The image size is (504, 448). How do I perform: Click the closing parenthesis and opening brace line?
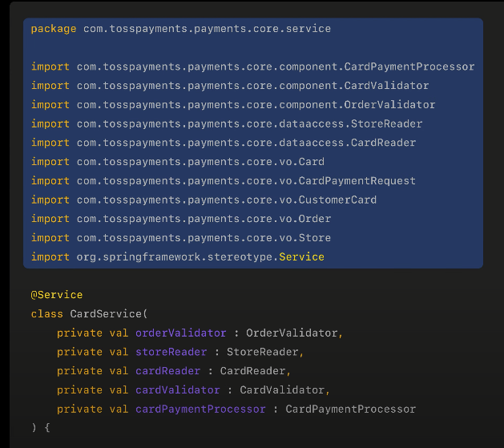[x=41, y=428]
